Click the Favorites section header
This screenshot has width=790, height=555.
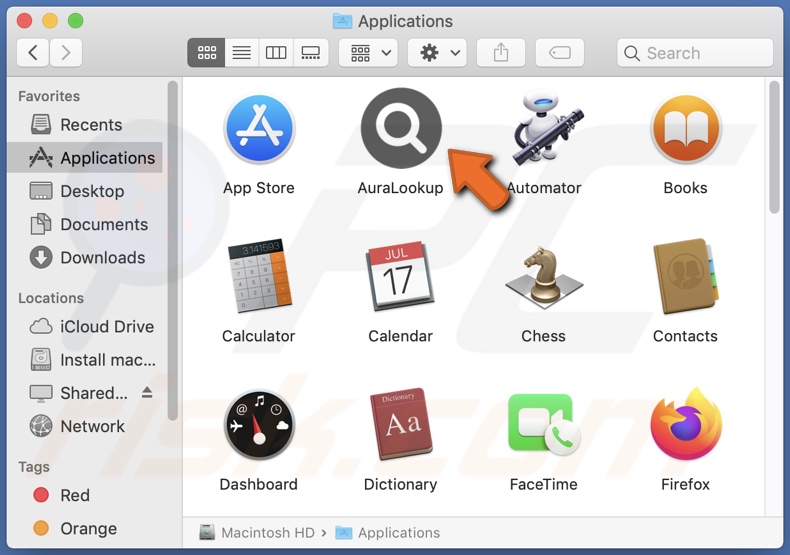click(49, 96)
